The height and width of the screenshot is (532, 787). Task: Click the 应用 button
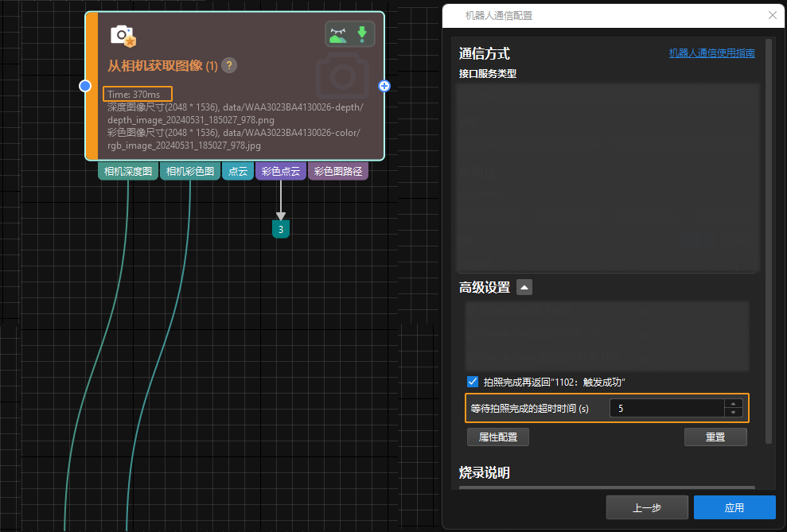pyautogui.click(x=734, y=507)
